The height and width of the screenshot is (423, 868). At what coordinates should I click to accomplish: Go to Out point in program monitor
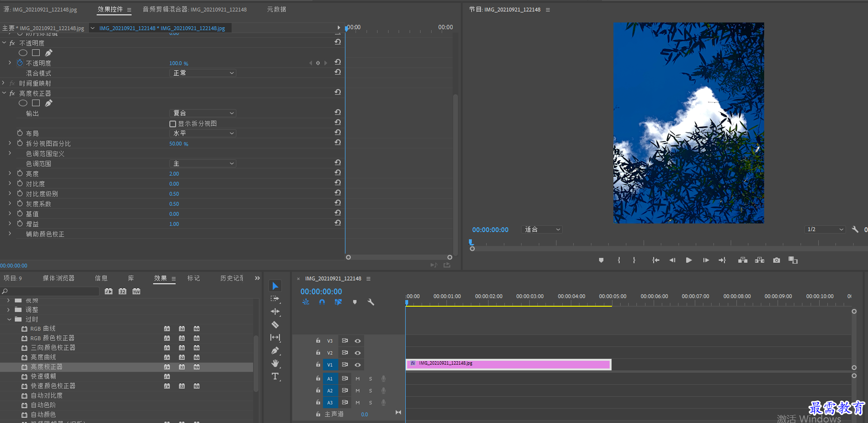point(722,260)
